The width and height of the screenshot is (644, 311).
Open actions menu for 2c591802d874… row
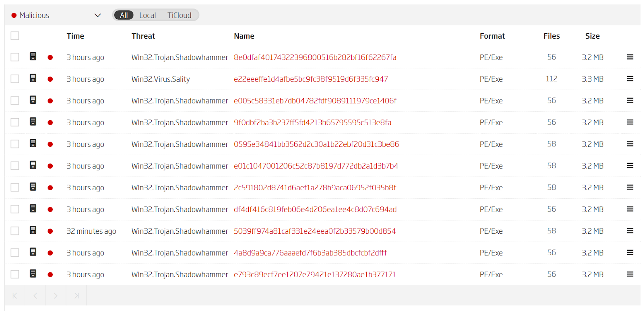(630, 187)
